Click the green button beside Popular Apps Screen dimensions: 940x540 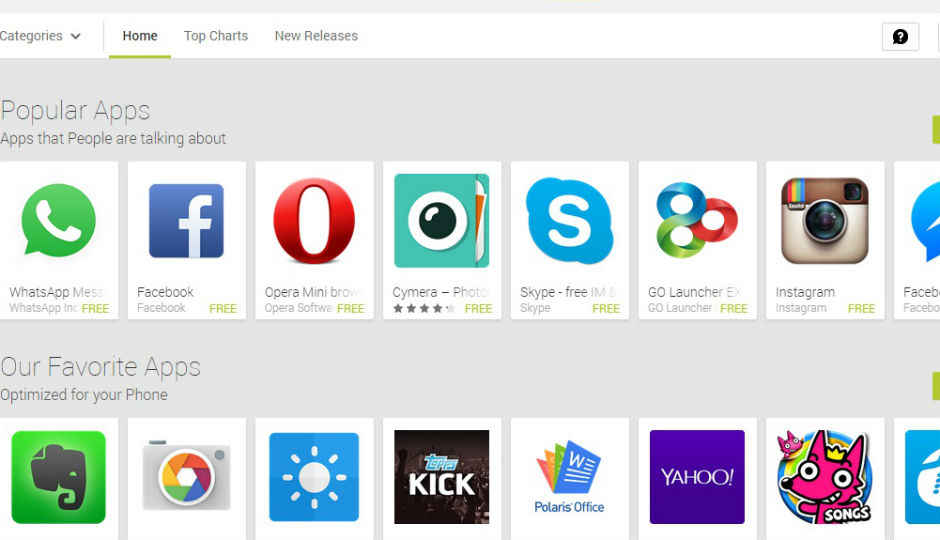click(x=936, y=129)
